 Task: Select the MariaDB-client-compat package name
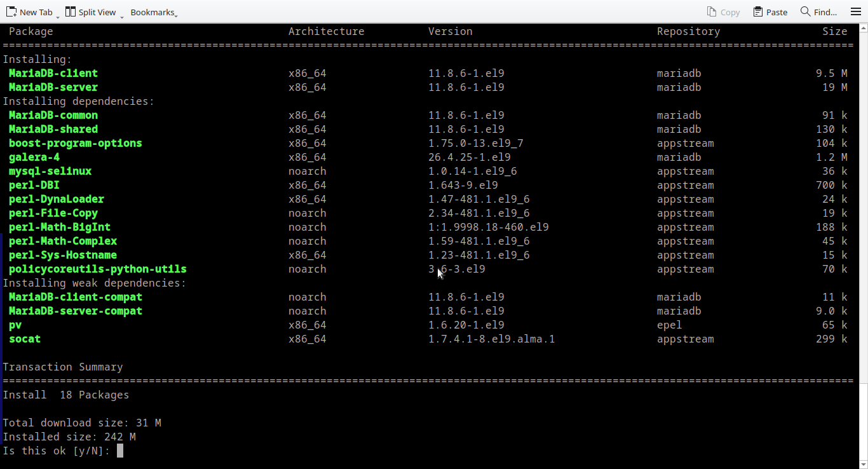point(76,297)
